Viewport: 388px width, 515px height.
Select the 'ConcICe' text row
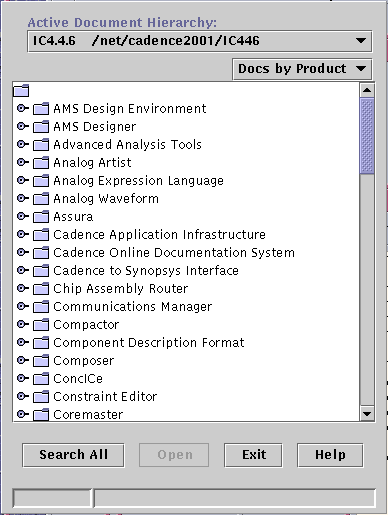[78, 379]
